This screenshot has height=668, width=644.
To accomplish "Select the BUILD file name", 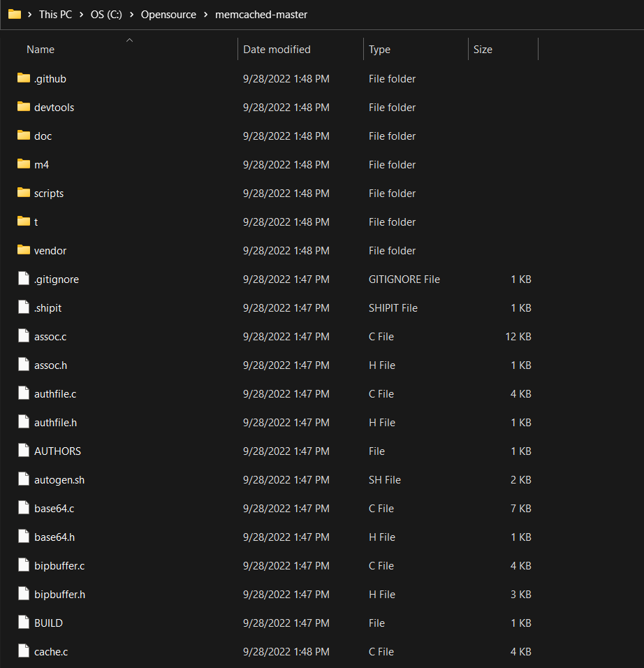I will pos(49,623).
